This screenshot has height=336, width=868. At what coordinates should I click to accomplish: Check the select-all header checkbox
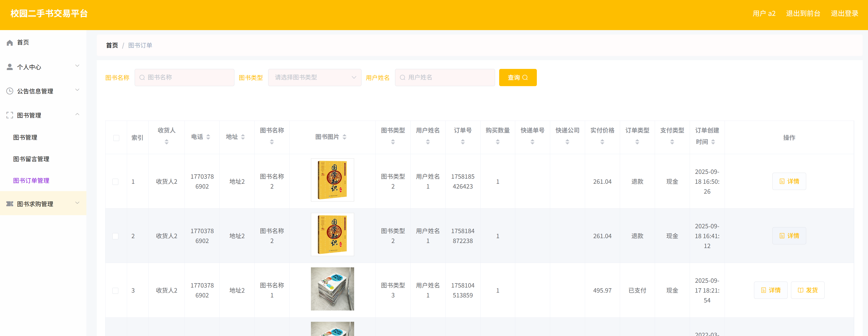[116, 138]
